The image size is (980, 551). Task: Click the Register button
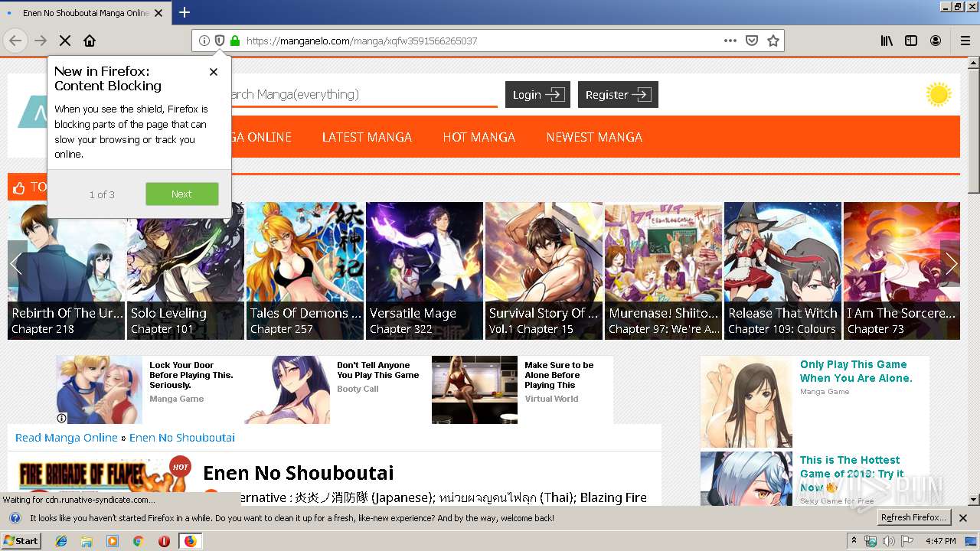pyautogui.click(x=618, y=95)
